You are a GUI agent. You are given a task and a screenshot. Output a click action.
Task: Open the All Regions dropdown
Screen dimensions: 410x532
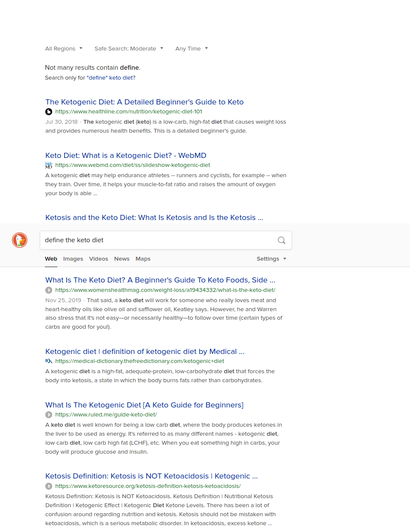pos(64,49)
